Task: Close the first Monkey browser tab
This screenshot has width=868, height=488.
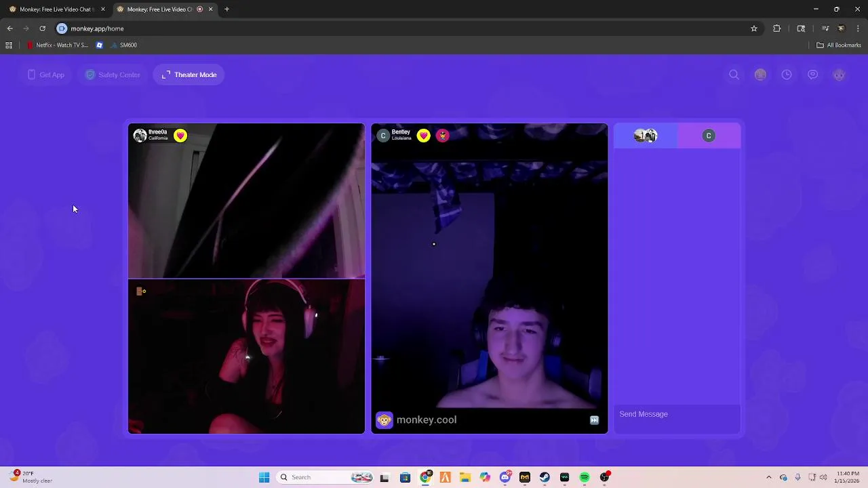Action: click(103, 9)
